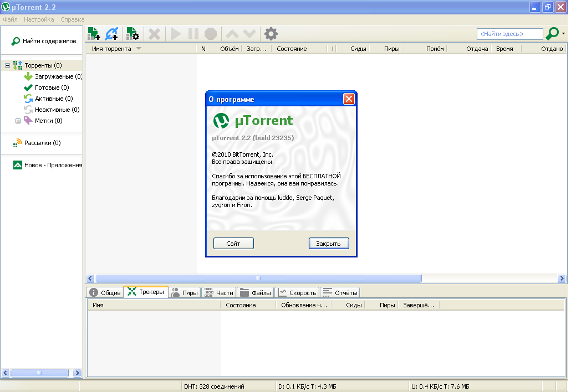This screenshot has width=571, height=392.
Task: Click torrent list scroll right arrow
Action: (x=562, y=278)
